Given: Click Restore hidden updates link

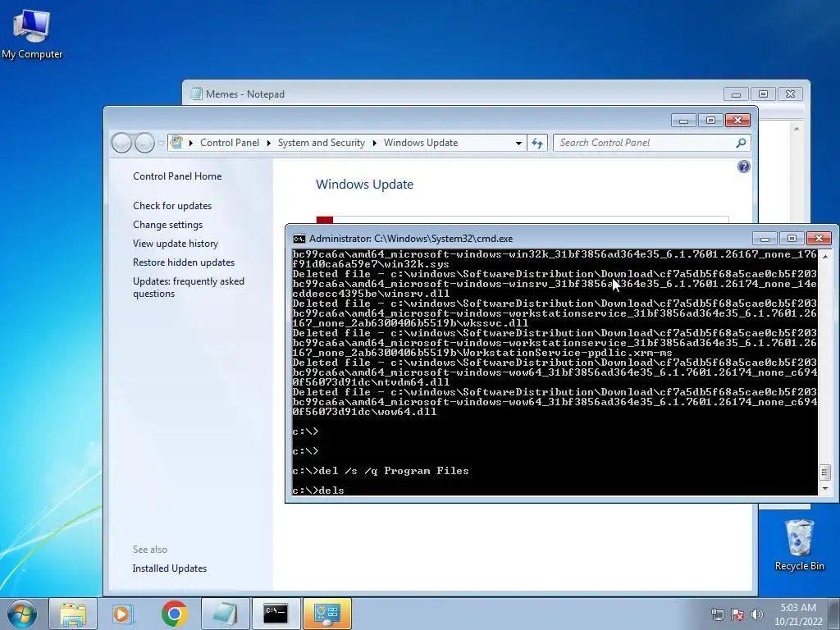Looking at the screenshot, I should coord(184,262).
